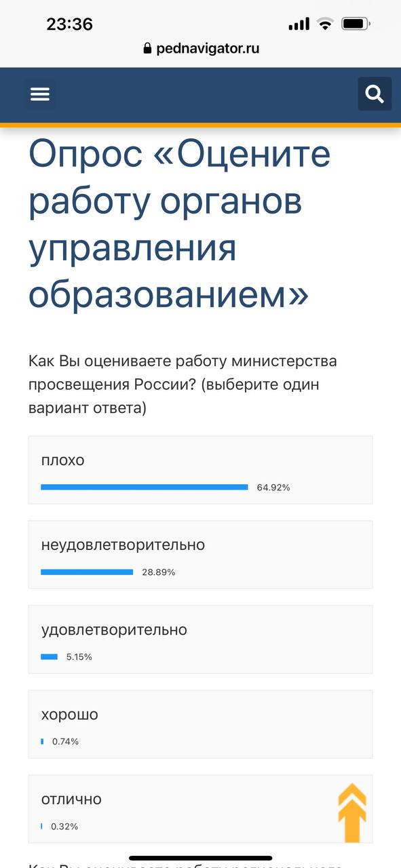
Task: Click the 28.89% result bar
Action: (x=87, y=572)
